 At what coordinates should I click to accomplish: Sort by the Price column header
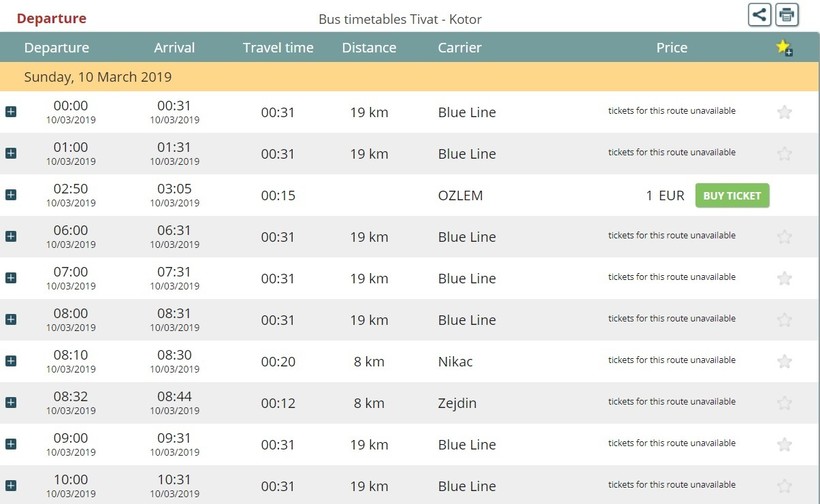[671, 48]
